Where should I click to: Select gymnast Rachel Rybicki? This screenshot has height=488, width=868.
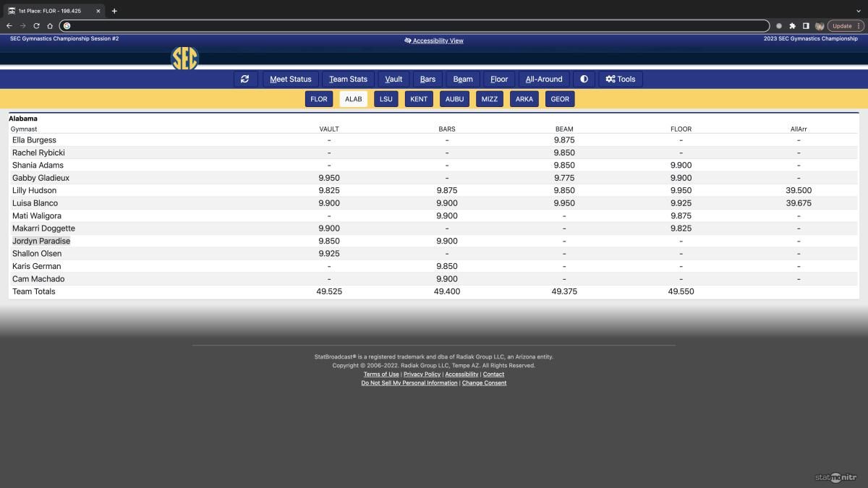38,153
